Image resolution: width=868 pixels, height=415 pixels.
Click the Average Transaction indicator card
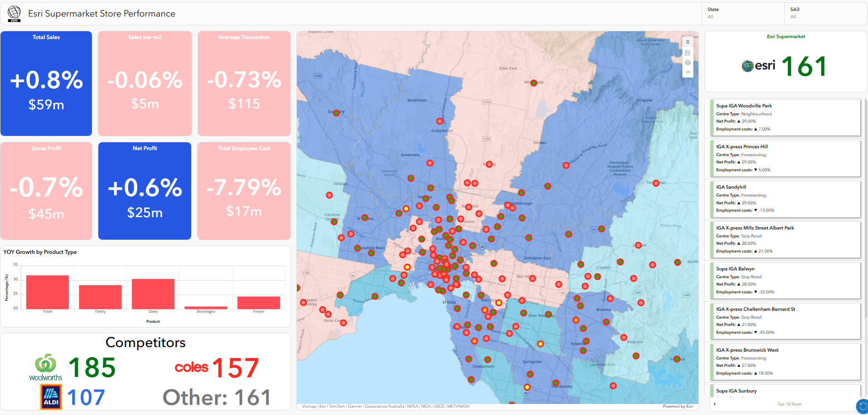(x=244, y=84)
